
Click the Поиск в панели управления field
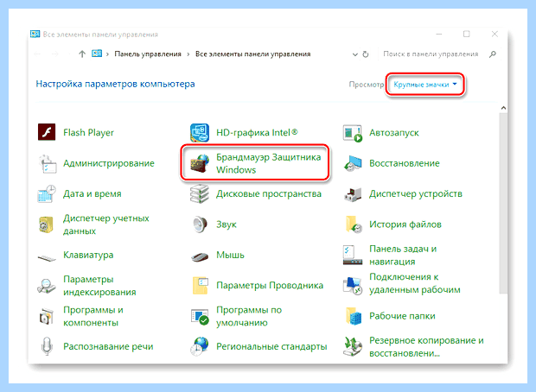[x=438, y=54]
